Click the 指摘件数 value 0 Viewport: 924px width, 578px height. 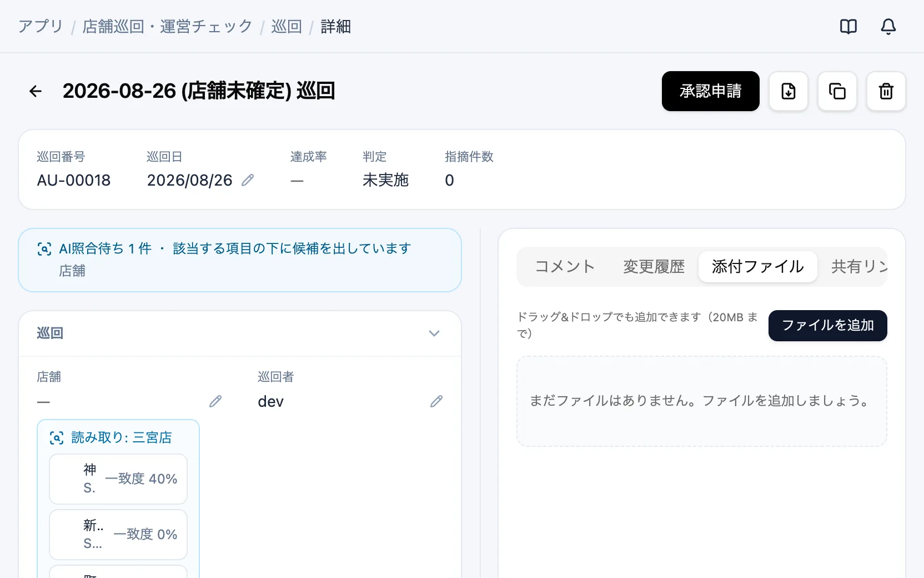(450, 180)
